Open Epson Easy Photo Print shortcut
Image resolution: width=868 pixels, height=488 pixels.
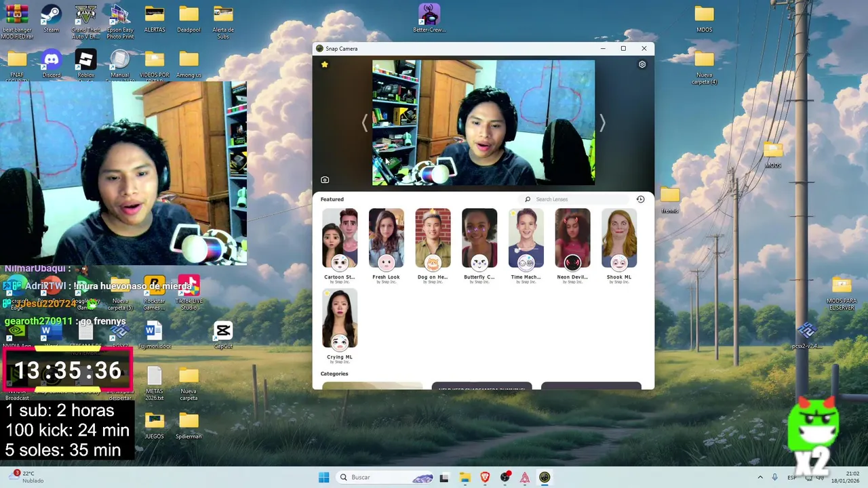click(x=120, y=22)
